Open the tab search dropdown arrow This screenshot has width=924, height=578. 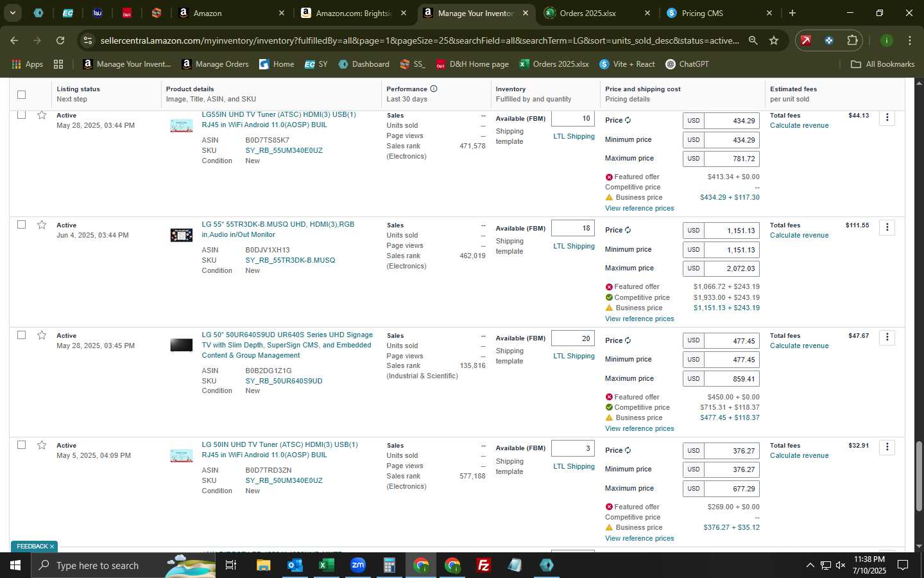(12, 13)
